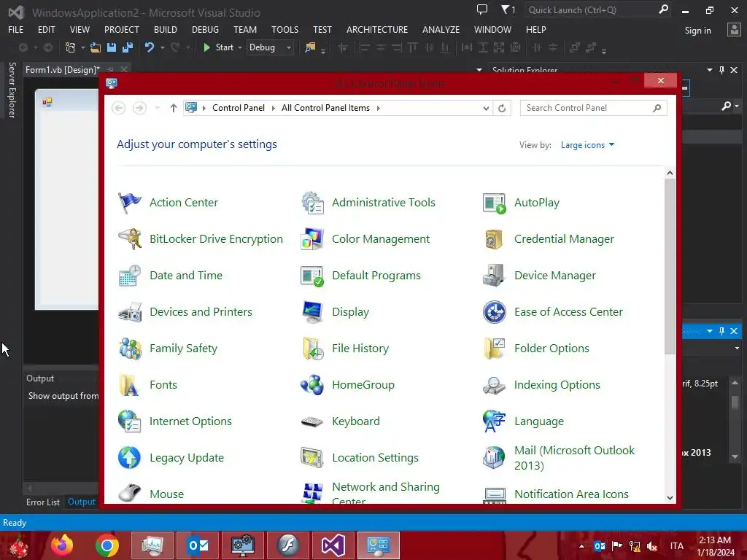Open Outlook from the taskbar
Screen dimensions: 747x560
pos(198,545)
